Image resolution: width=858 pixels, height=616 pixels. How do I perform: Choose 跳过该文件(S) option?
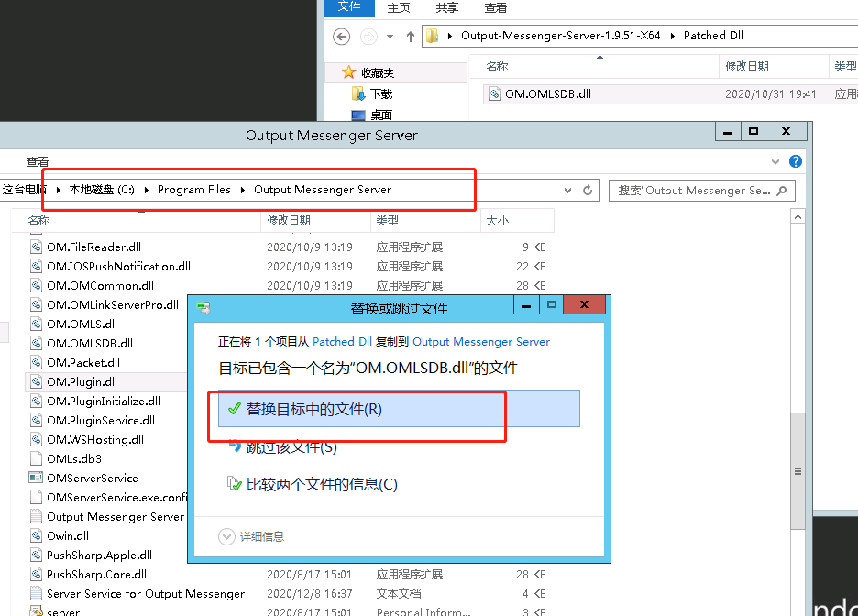291,447
